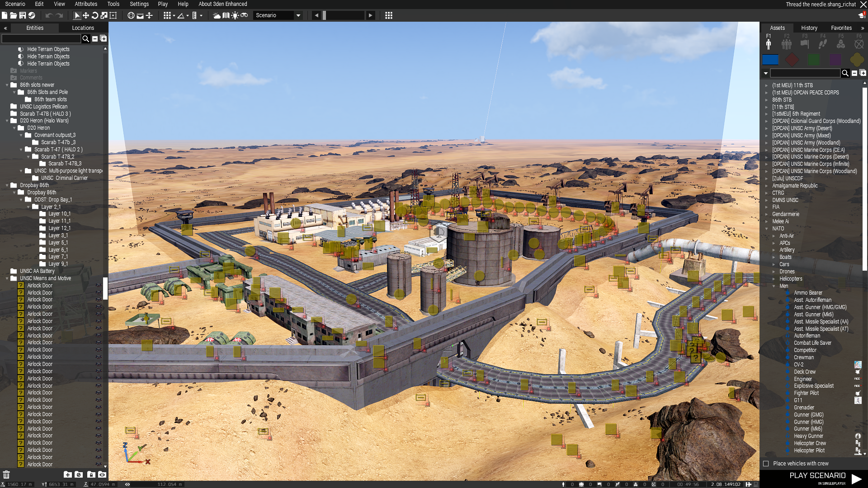This screenshot has height=488, width=868.
Task: Switch to the Locations tab
Action: click(x=83, y=28)
